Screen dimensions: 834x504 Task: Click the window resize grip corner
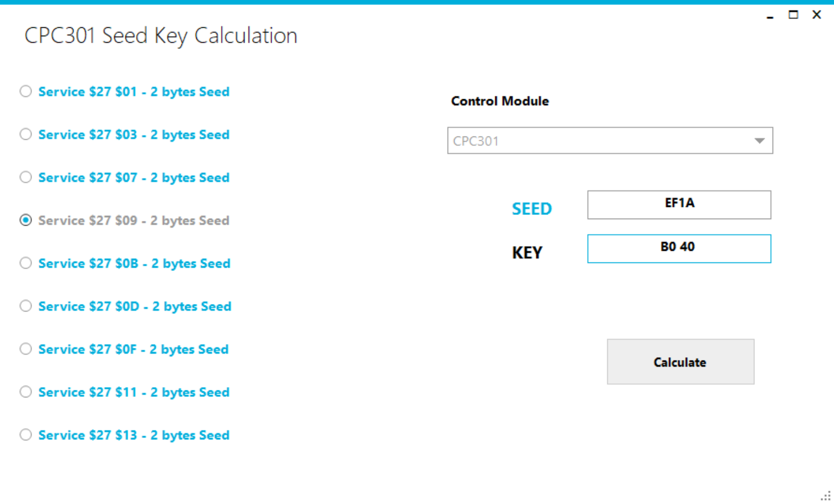tap(826, 497)
